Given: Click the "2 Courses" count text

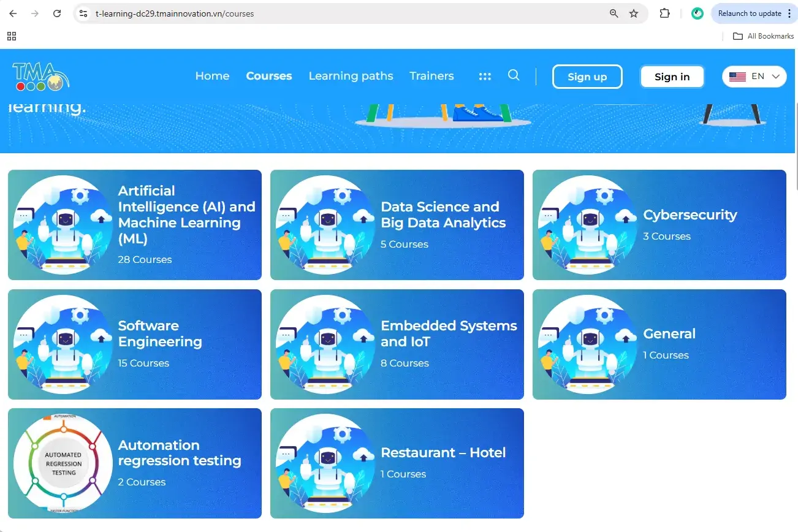Looking at the screenshot, I should coord(142,482).
